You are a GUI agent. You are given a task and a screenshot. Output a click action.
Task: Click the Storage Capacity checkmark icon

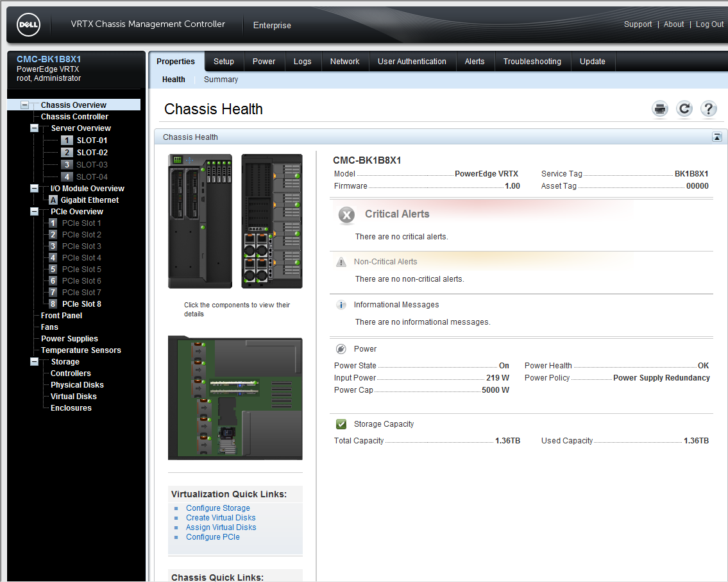(341, 424)
